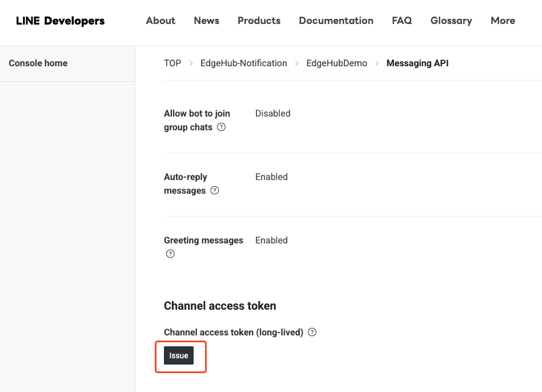The height and width of the screenshot is (392, 542).
Task: Expand the EdgeHub-Notification breadcrumb
Action: (243, 63)
